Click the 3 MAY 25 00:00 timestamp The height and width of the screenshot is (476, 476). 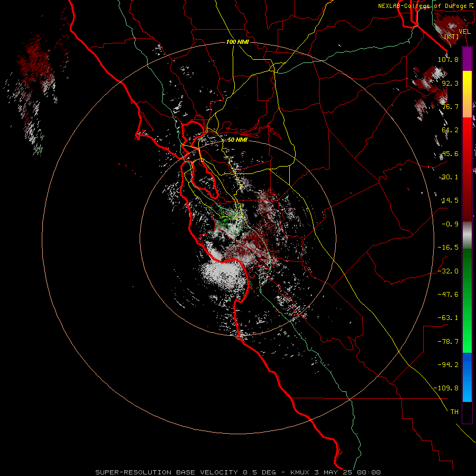coord(347,472)
